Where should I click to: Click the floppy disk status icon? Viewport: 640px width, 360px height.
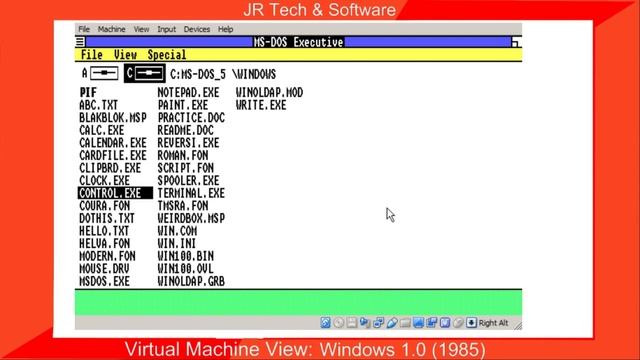[351, 323]
